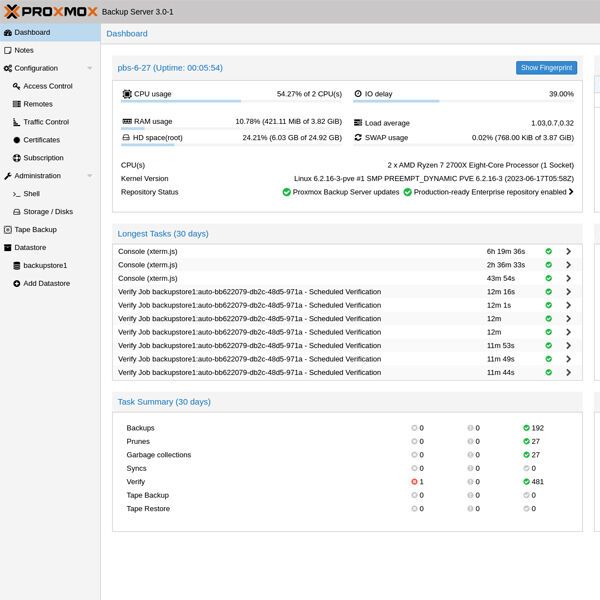Click the RAM usage memory icon
The image size is (600, 600).
127,121
